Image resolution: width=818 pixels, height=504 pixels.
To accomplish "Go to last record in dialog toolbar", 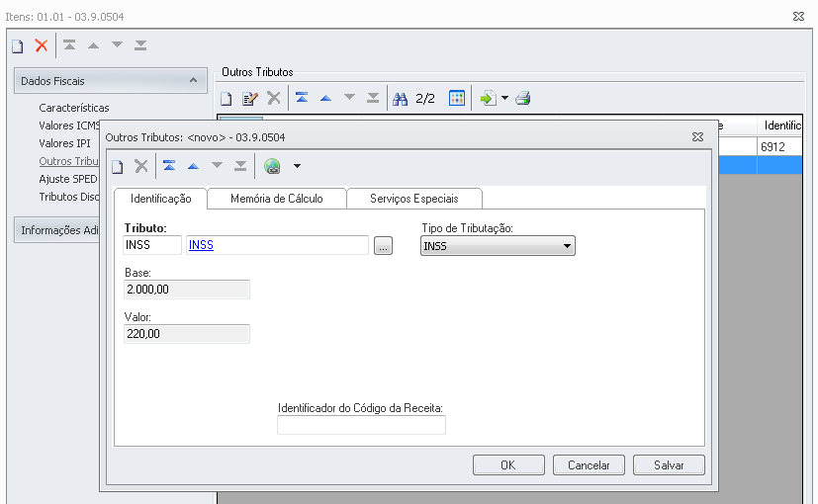I will pos(240,166).
